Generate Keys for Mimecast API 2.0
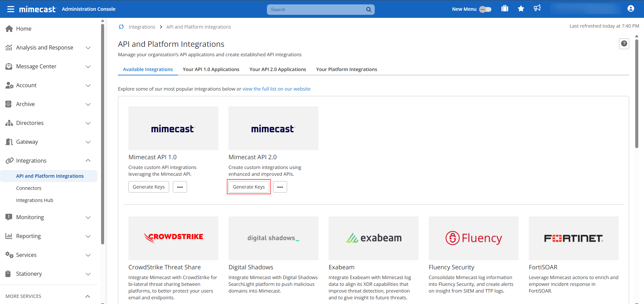This screenshot has height=304, width=644. point(249,187)
